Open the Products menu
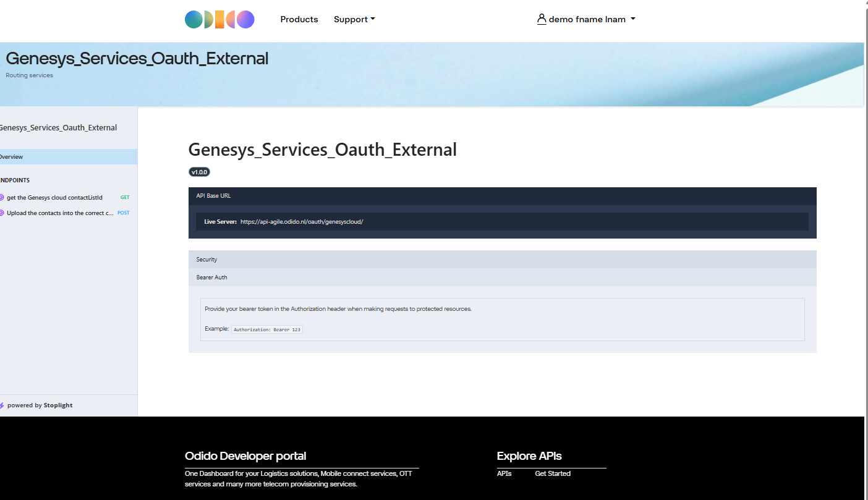The width and height of the screenshot is (868, 500). pos(299,20)
